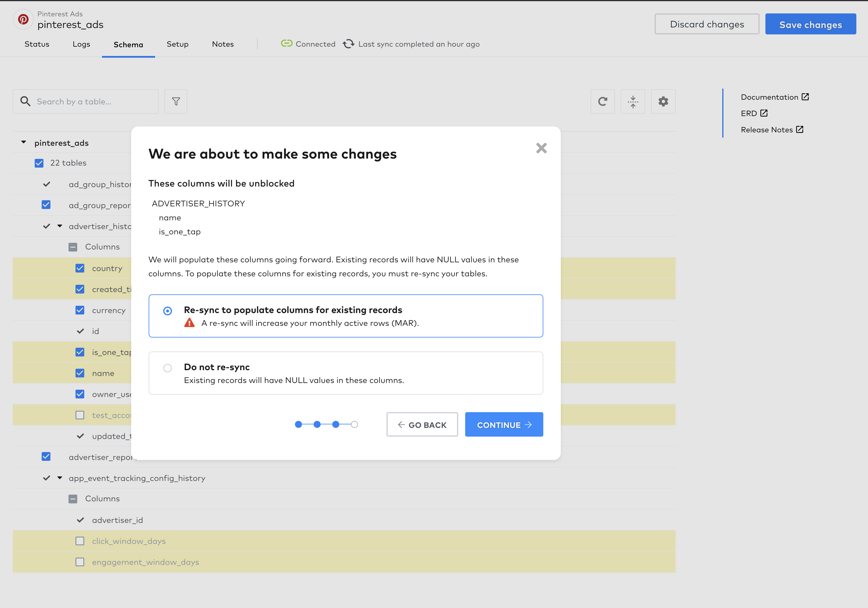Toggle app_event_tracking_config_history Columns partial checkbox
868x608 pixels.
click(x=73, y=499)
